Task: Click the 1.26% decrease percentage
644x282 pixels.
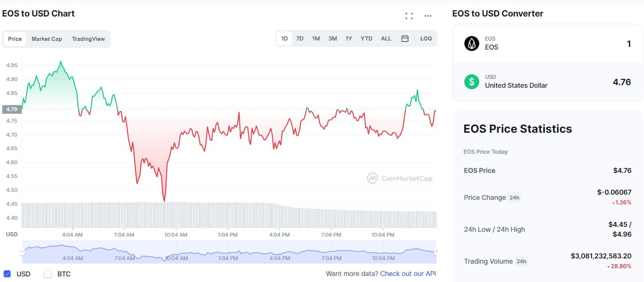Action: coord(622,202)
